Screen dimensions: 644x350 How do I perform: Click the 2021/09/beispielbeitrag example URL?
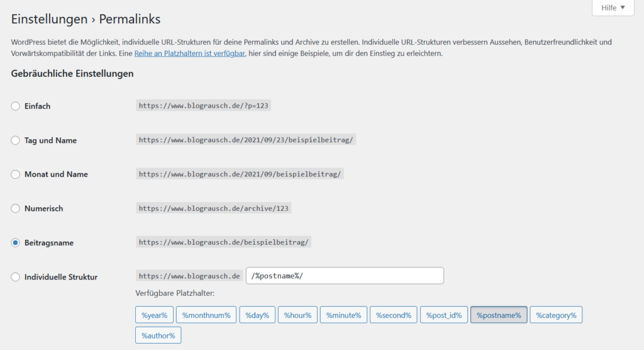click(x=240, y=174)
